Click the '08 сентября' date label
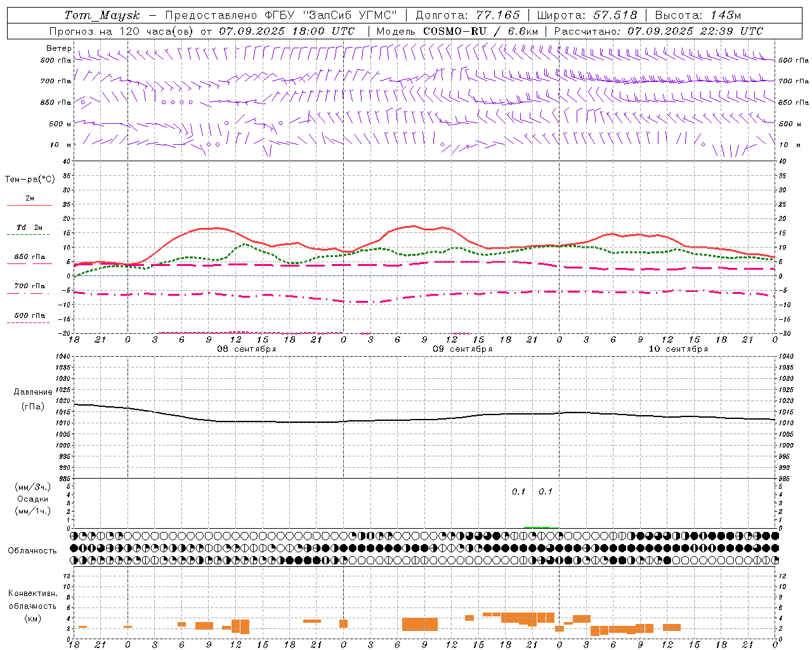The height and width of the screenshot is (650, 812). point(247,349)
